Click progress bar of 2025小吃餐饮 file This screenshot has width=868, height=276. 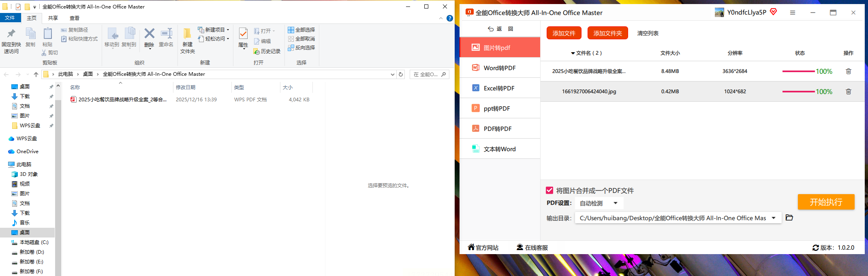tap(798, 71)
